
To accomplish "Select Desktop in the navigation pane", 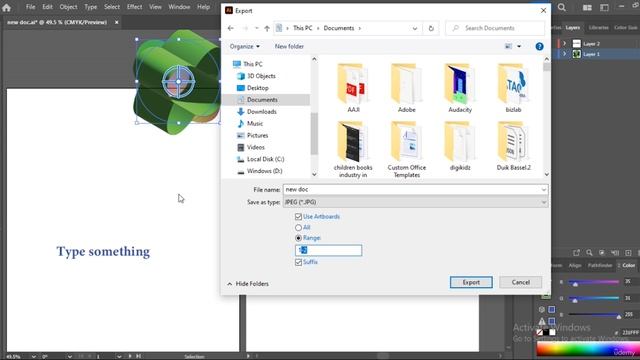I will (x=258, y=88).
